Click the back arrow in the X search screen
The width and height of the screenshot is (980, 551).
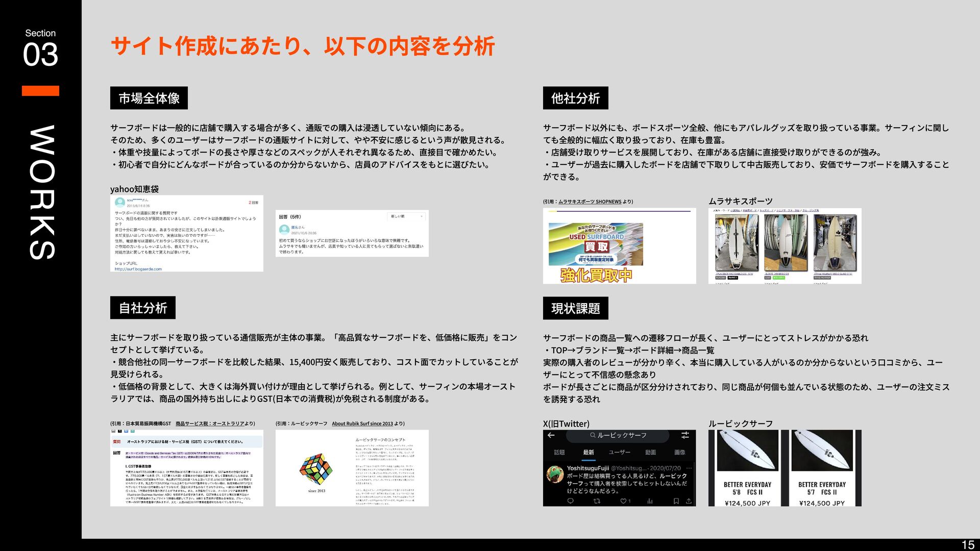click(x=551, y=435)
